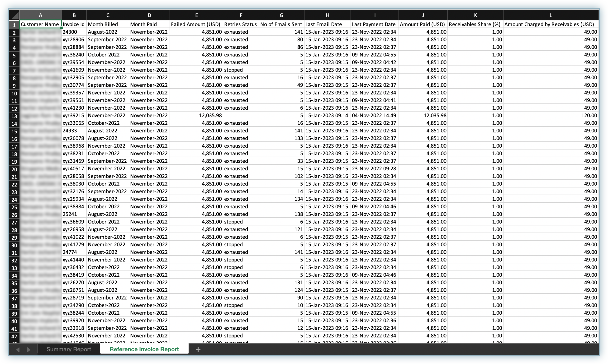608x364 pixels.
Task: Click the add new sheet plus icon
Action: [x=198, y=349]
